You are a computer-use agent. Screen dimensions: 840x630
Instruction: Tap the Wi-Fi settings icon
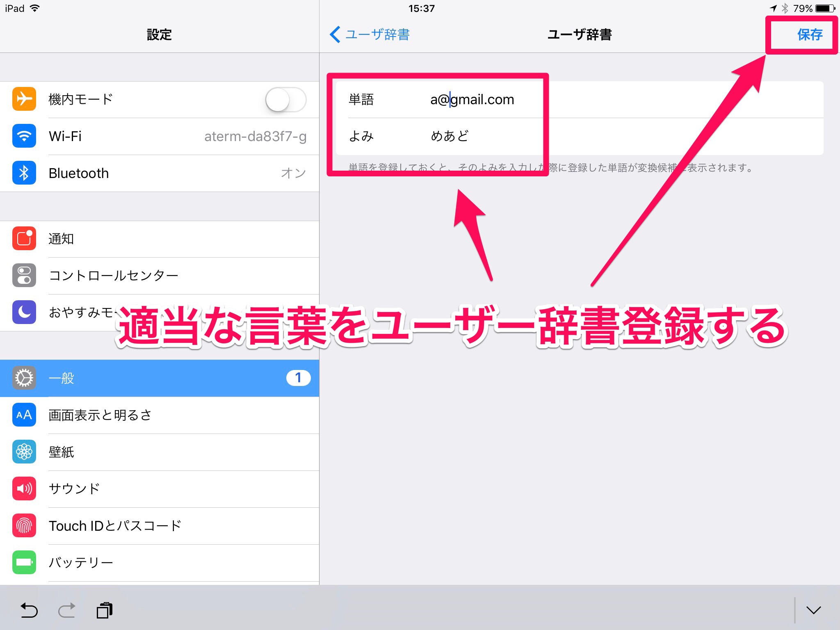24,136
